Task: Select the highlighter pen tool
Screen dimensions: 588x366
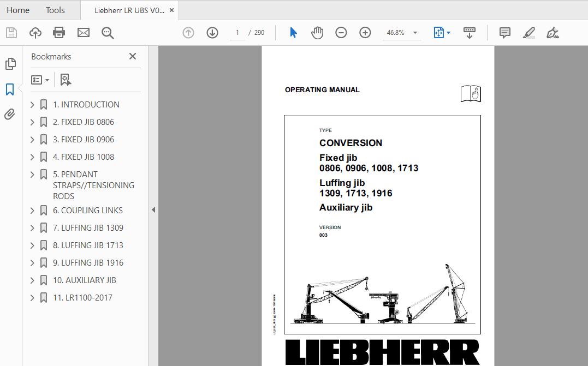Action: pyautogui.click(x=528, y=33)
